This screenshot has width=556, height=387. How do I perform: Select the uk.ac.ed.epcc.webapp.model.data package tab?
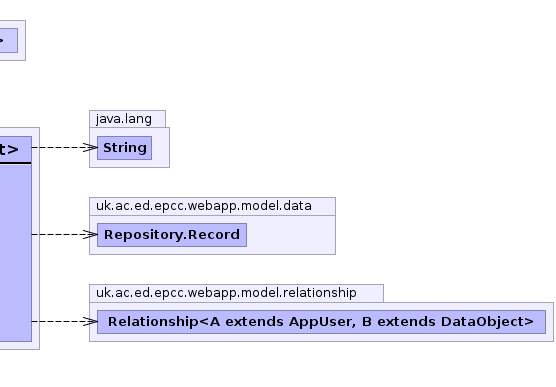[x=212, y=206]
